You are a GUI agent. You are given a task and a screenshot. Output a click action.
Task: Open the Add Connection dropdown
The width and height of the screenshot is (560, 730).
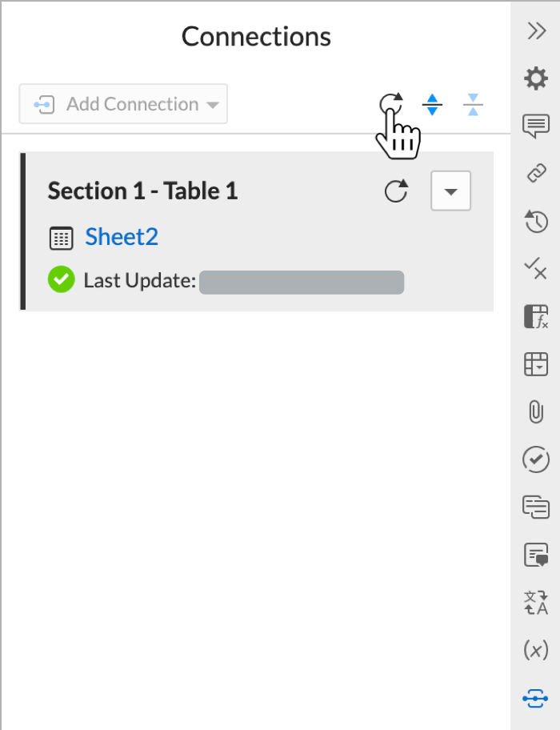pyautogui.click(x=123, y=103)
